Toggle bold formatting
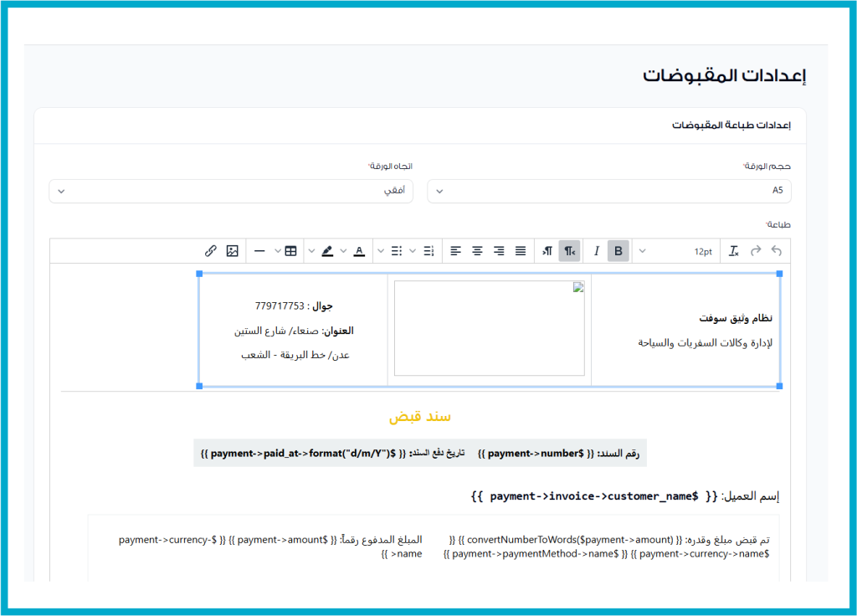This screenshot has width=857, height=616. pyautogui.click(x=618, y=251)
